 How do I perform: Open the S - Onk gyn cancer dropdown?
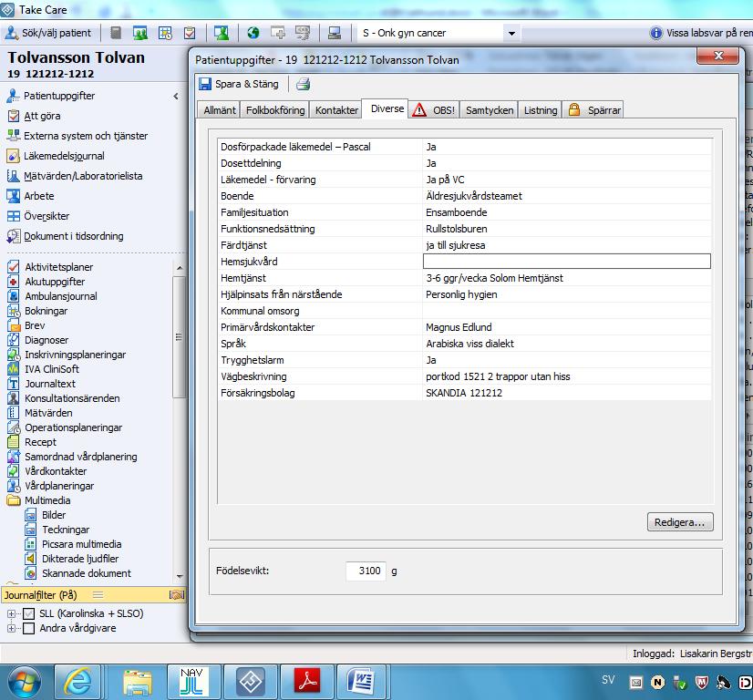511,33
